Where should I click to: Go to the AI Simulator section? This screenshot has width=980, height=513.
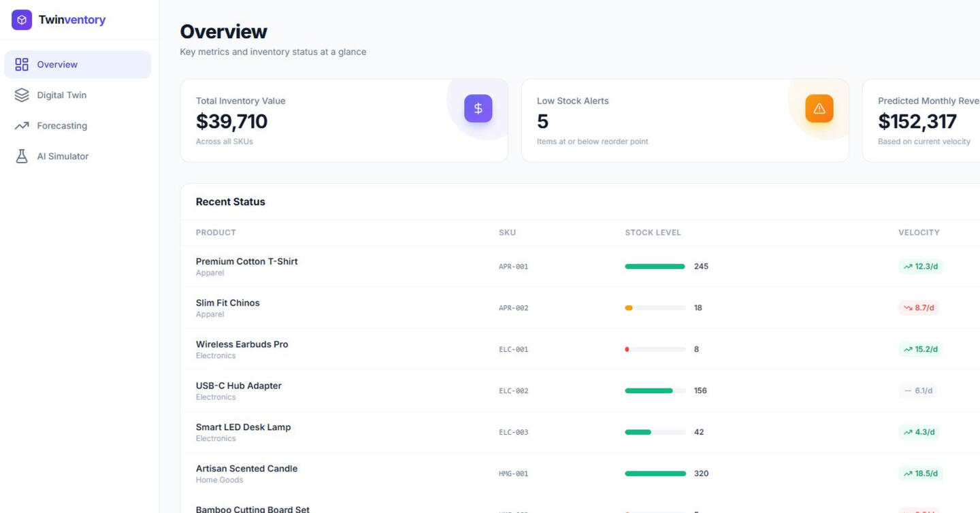[63, 156]
